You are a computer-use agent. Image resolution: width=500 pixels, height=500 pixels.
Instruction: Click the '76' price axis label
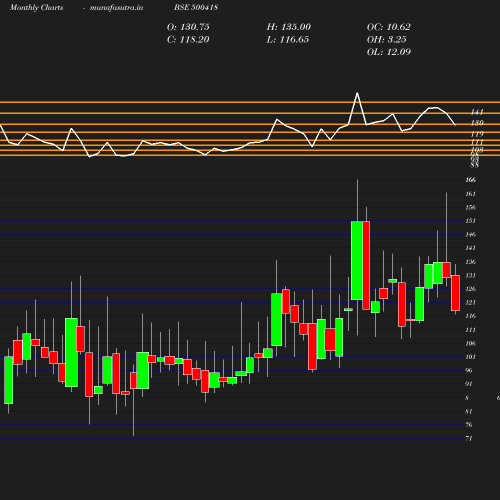point(469,425)
